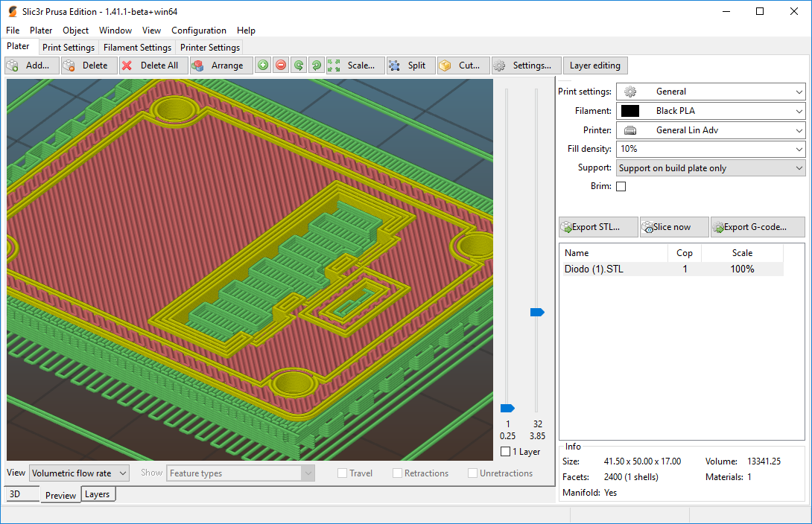Click the Delete All red X button
This screenshot has width=812, height=524.
click(153, 65)
